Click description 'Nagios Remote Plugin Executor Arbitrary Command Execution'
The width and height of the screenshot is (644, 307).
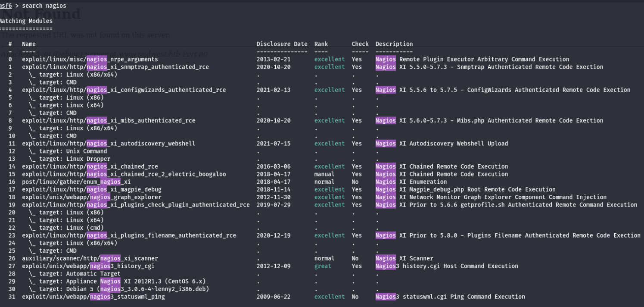[472, 60]
